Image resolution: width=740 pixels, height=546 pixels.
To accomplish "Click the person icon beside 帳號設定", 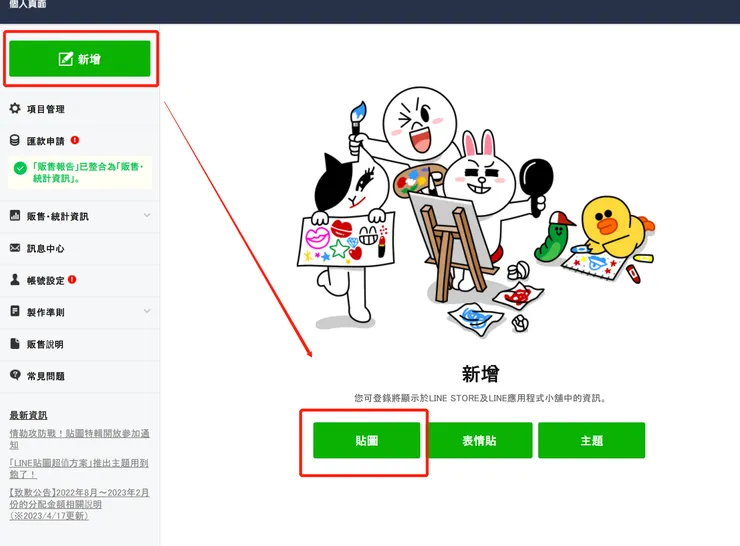I will point(15,280).
